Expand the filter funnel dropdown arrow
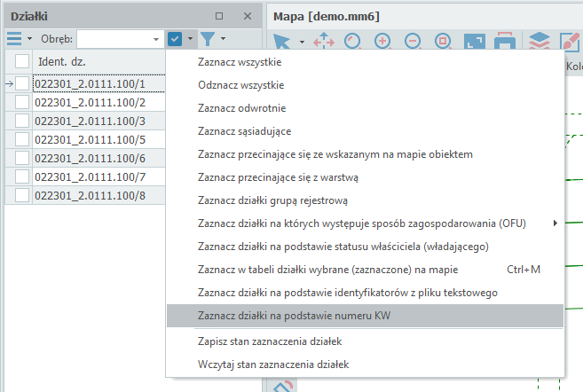 [224, 39]
